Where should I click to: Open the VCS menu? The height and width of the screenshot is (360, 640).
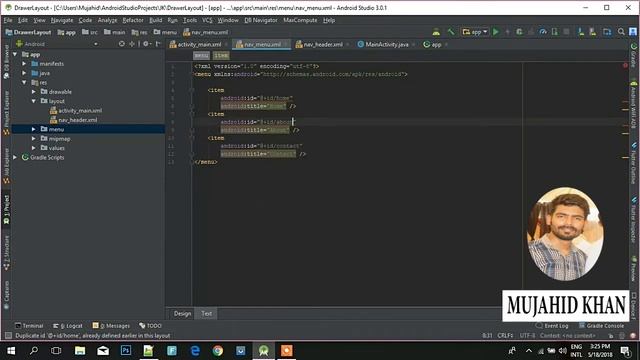tap(207, 20)
